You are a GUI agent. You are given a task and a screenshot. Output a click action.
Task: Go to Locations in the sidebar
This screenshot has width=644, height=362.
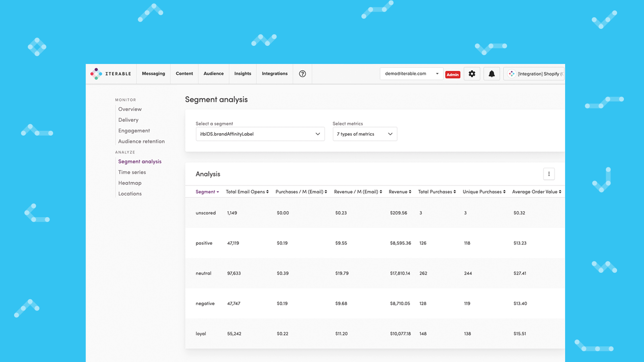click(x=130, y=194)
